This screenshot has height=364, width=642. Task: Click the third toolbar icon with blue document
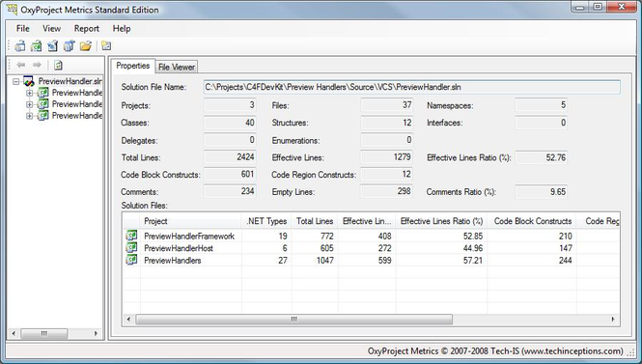pos(53,45)
